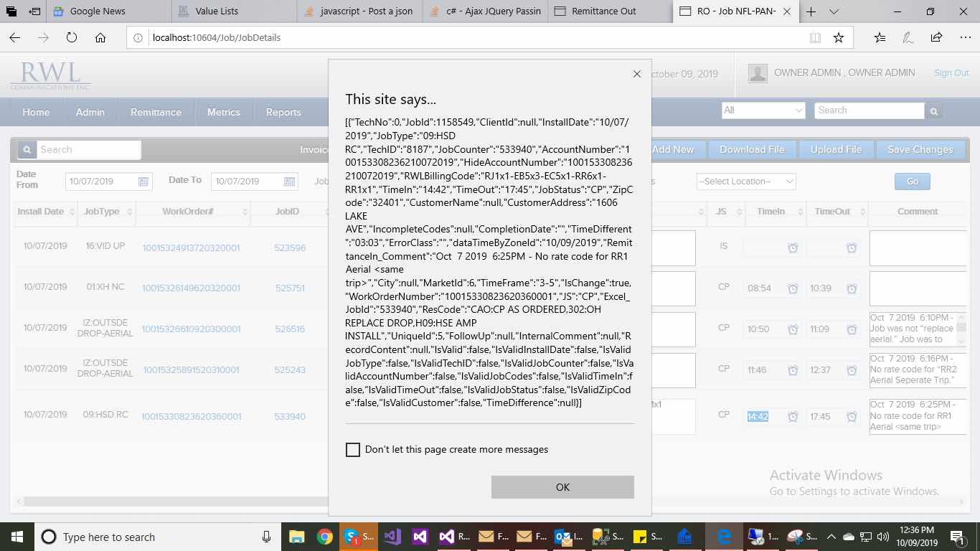Expand the Select Location dropdown

point(746,182)
